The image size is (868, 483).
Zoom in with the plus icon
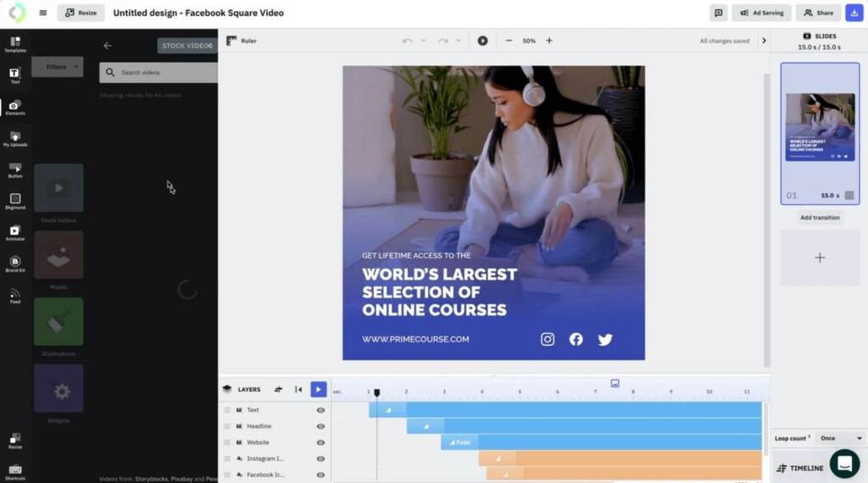click(549, 41)
